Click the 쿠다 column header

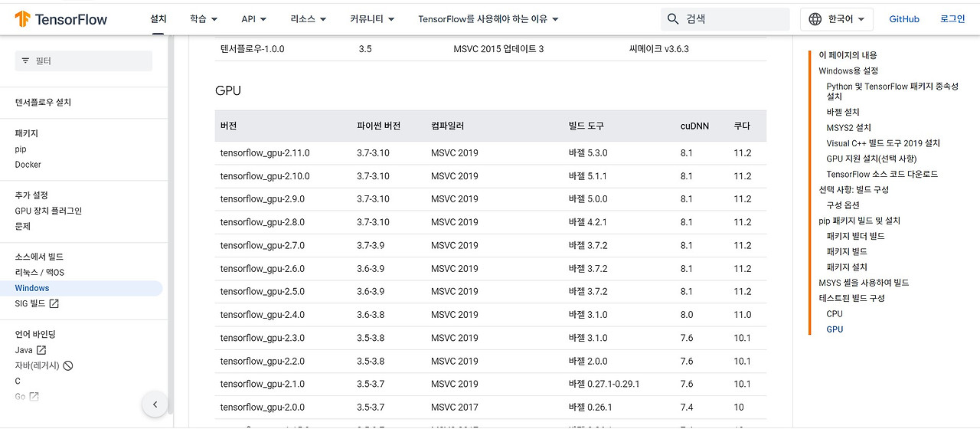coord(742,126)
